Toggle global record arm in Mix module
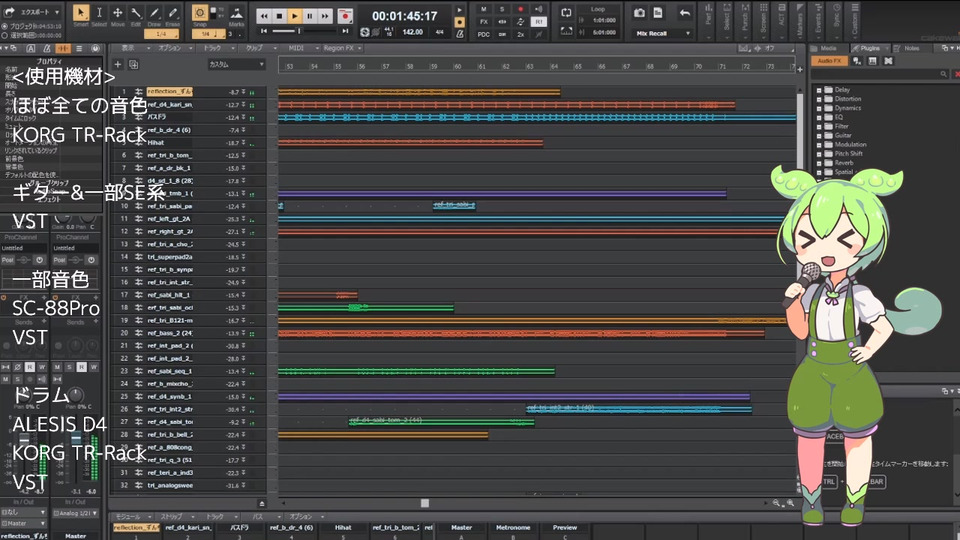This screenshot has width=960, height=540. 520,9
